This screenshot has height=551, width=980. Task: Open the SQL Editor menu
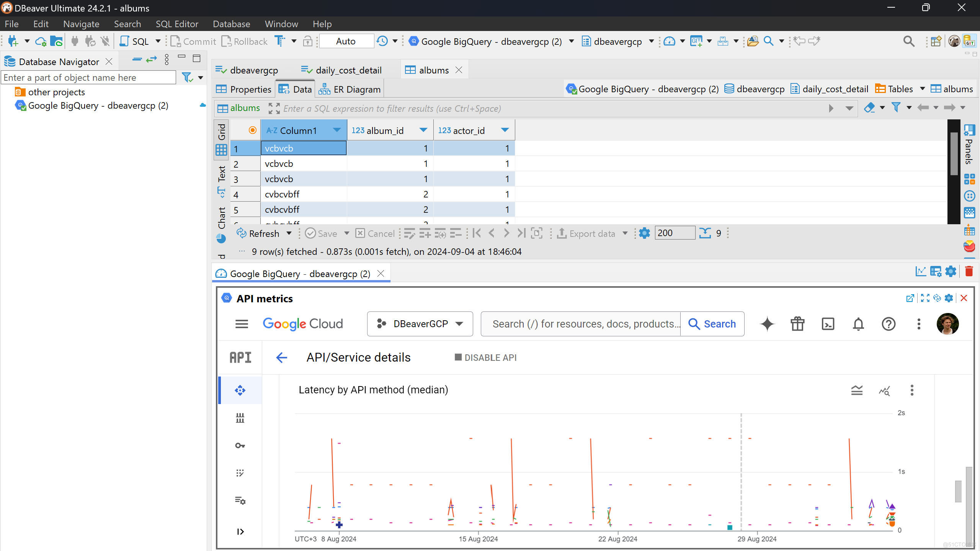point(177,24)
